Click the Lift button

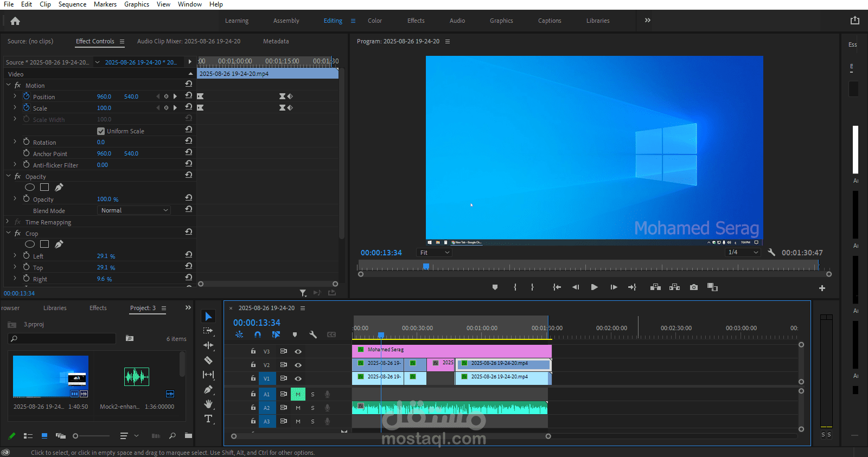(655, 287)
